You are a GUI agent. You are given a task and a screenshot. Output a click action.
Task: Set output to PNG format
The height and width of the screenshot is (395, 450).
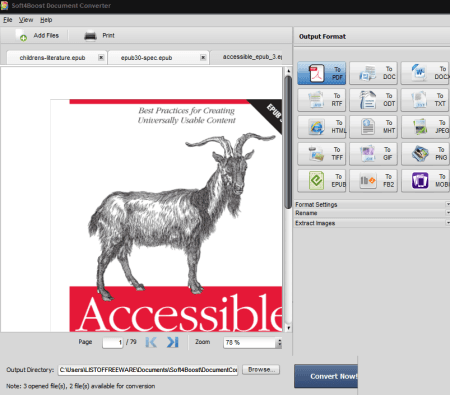pyautogui.click(x=426, y=154)
